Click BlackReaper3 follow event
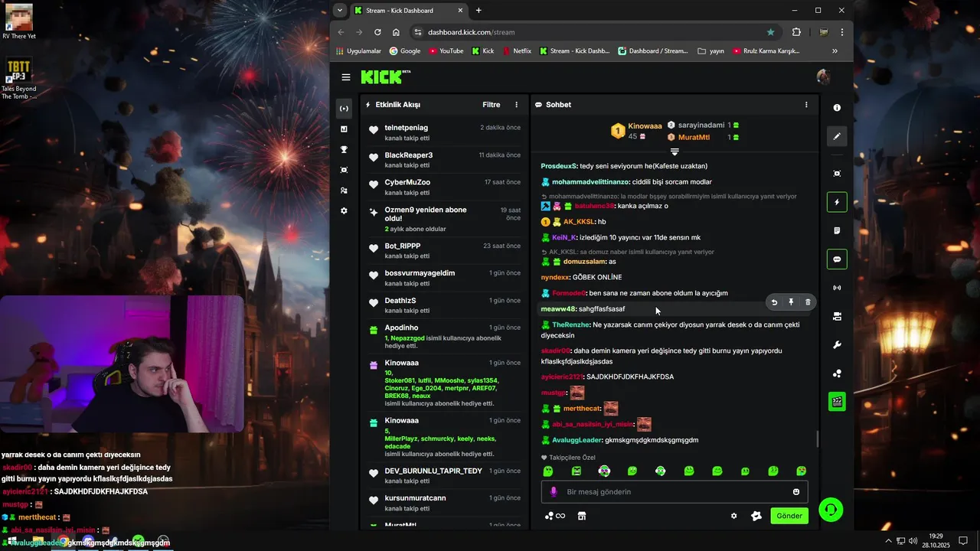The height and width of the screenshot is (551, 980). 444,159
